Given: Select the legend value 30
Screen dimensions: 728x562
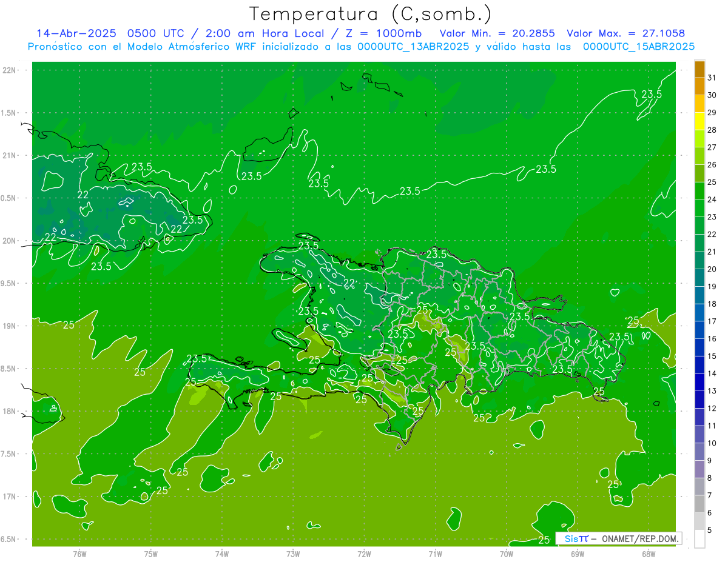Looking at the screenshot, I should click(x=712, y=95).
